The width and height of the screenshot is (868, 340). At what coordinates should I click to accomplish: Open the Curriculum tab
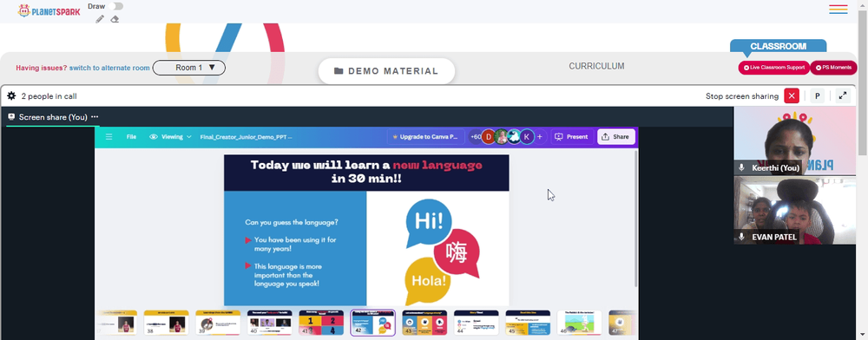596,66
